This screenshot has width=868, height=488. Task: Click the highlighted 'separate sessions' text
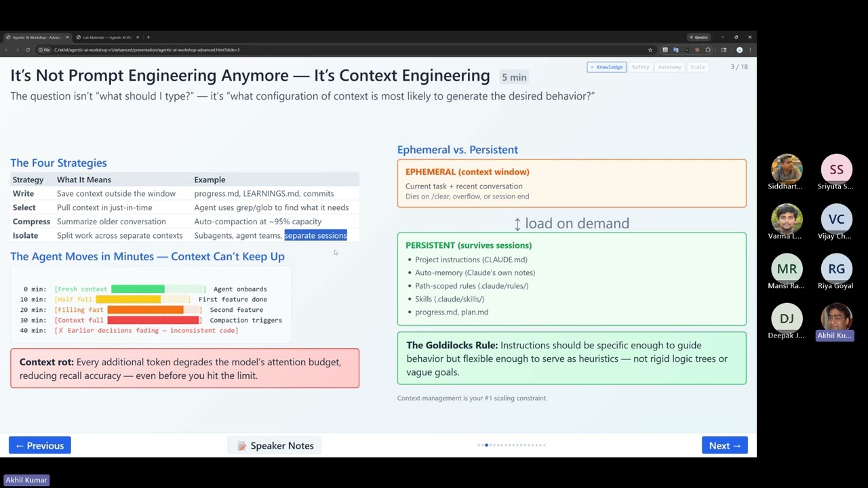pyautogui.click(x=315, y=235)
